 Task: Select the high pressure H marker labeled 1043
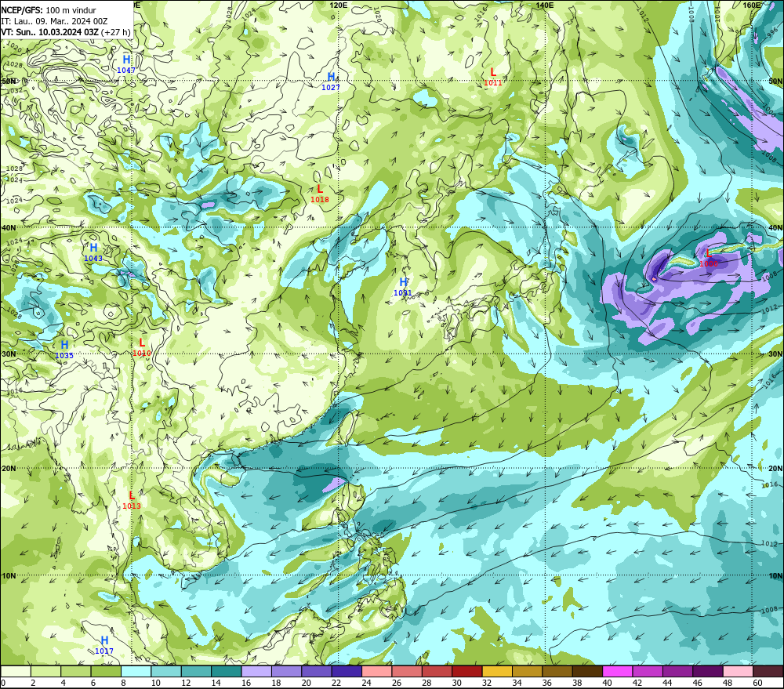click(x=93, y=248)
